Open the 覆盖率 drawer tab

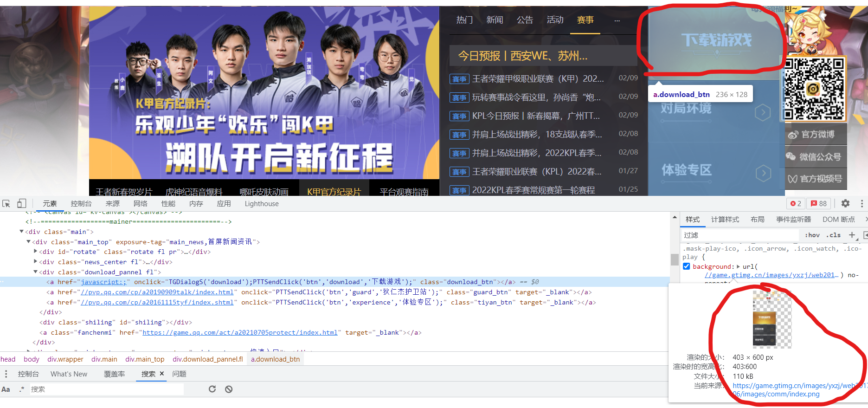[114, 374]
